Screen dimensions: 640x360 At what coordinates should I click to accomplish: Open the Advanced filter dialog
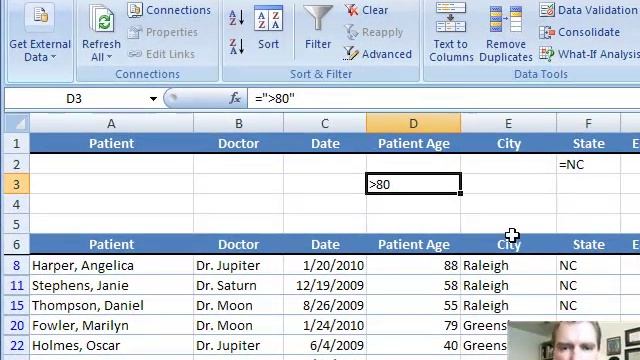(x=378, y=54)
